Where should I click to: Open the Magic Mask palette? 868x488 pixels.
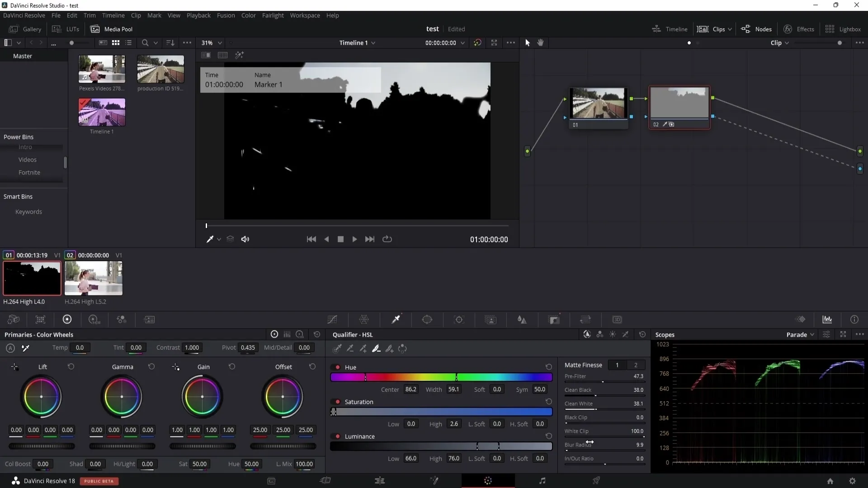[491, 319]
